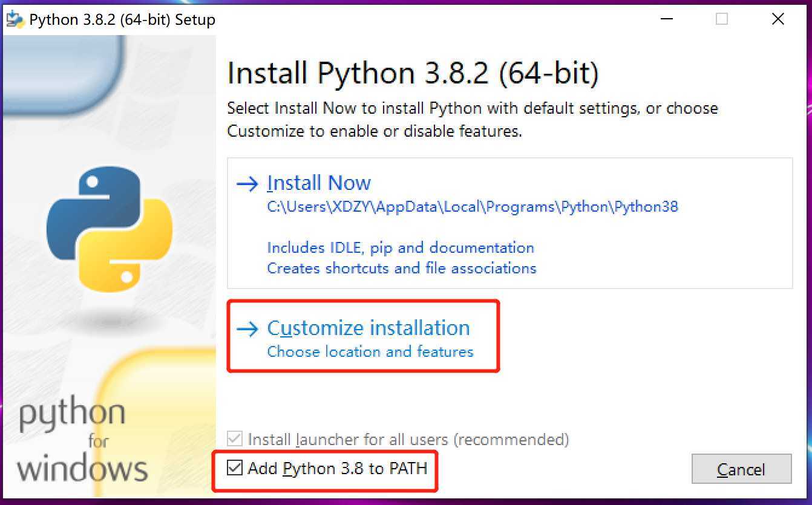This screenshot has width=812, height=505.
Task: Choose Customize installation option
Action: 368,328
